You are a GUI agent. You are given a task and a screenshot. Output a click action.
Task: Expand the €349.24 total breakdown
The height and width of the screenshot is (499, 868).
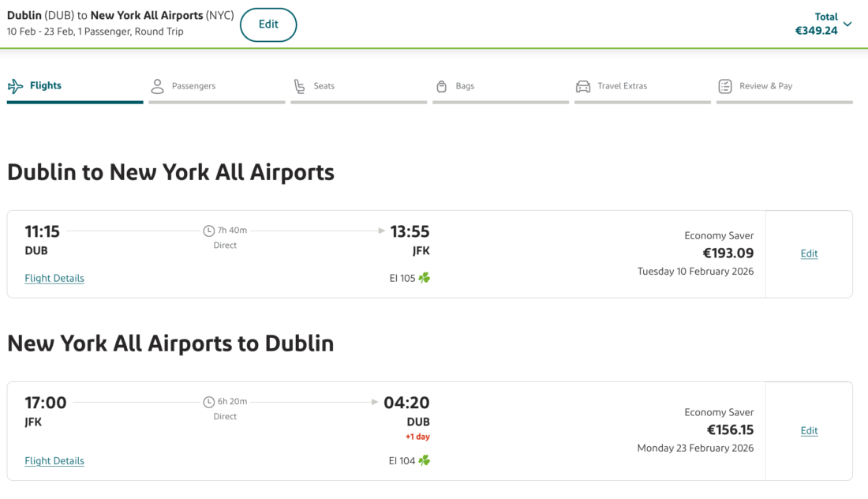tap(816, 31)
